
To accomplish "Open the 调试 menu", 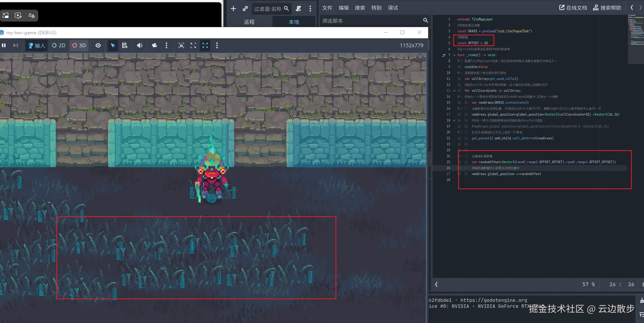I will [393, 8].
